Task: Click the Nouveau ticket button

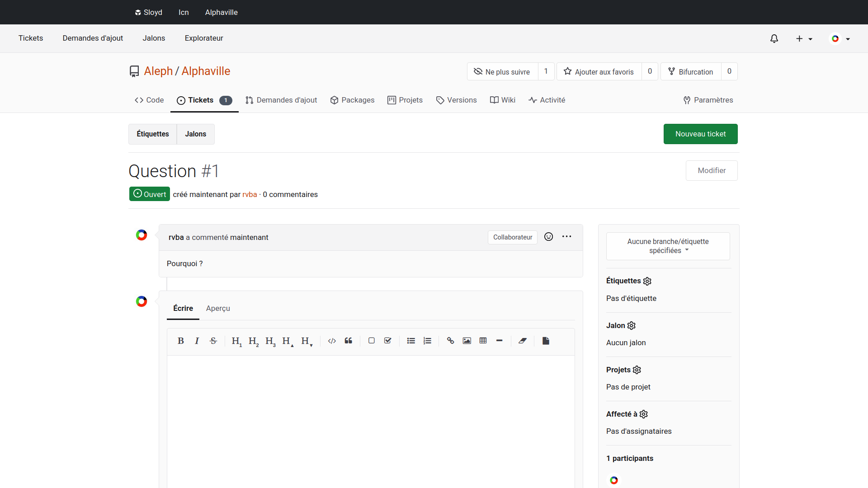Action: [700, 134]
